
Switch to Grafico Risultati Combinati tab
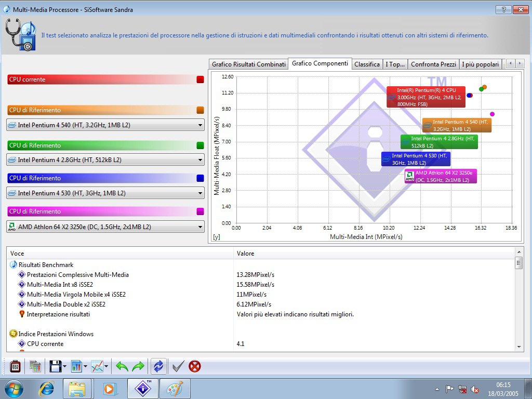(x=248, y=64)
